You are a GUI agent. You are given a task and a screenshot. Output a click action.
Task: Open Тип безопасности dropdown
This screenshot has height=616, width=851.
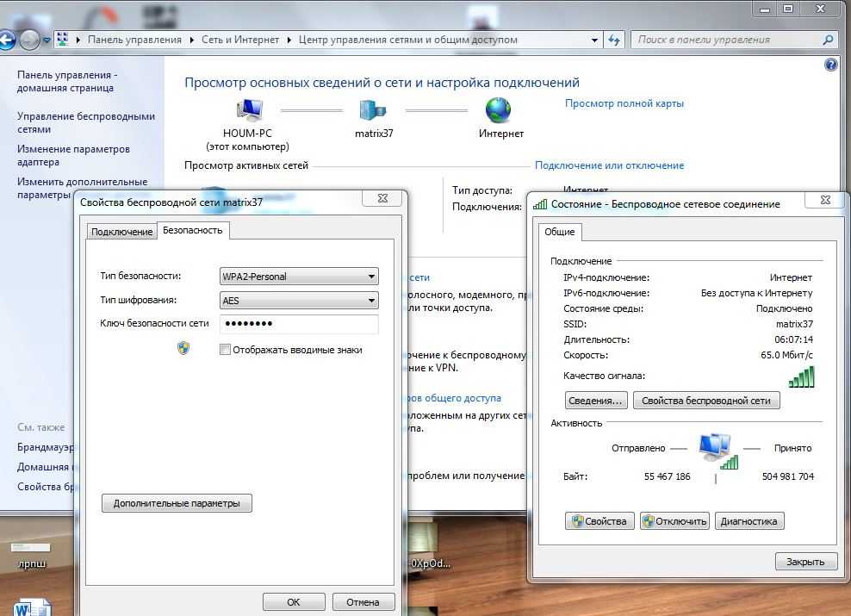[299, 277]
